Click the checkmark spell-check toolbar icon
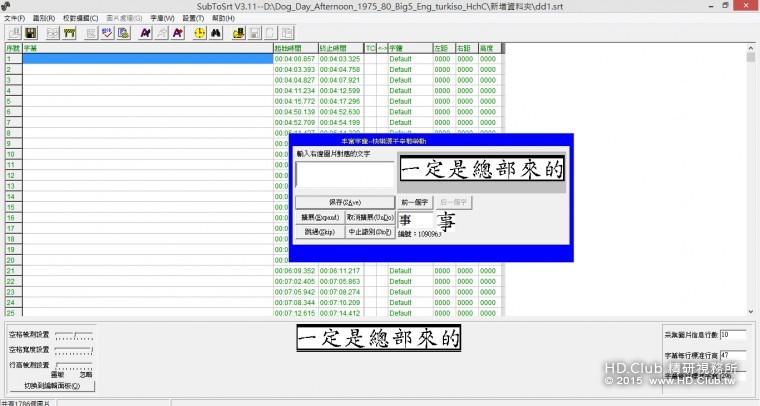Image resolution: width=760 pixels, height=406 pixels. 107,33
